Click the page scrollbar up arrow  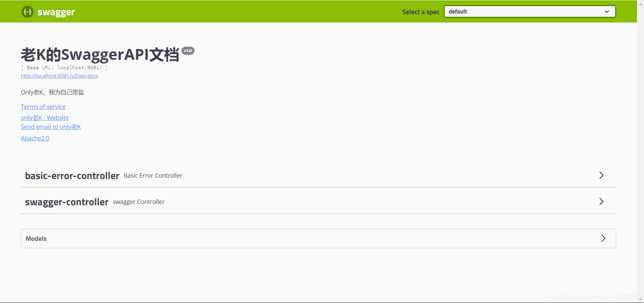click(x=640, y=3)
